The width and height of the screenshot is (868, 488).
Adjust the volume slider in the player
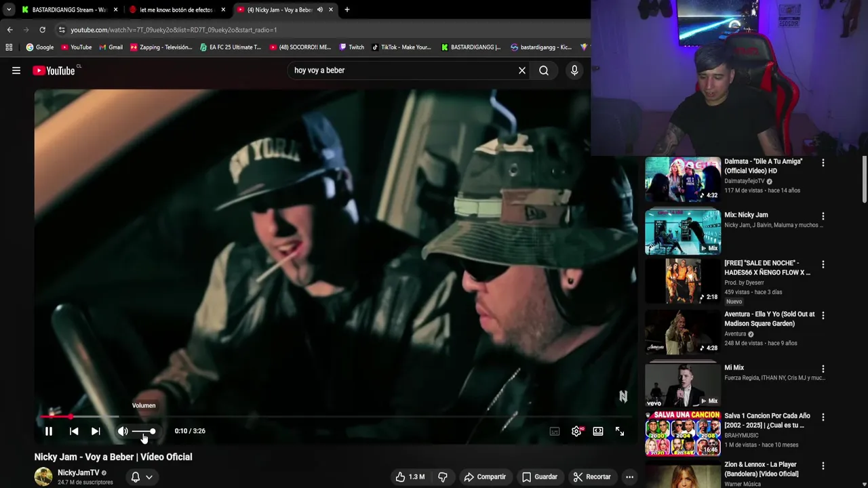point(144,431)
